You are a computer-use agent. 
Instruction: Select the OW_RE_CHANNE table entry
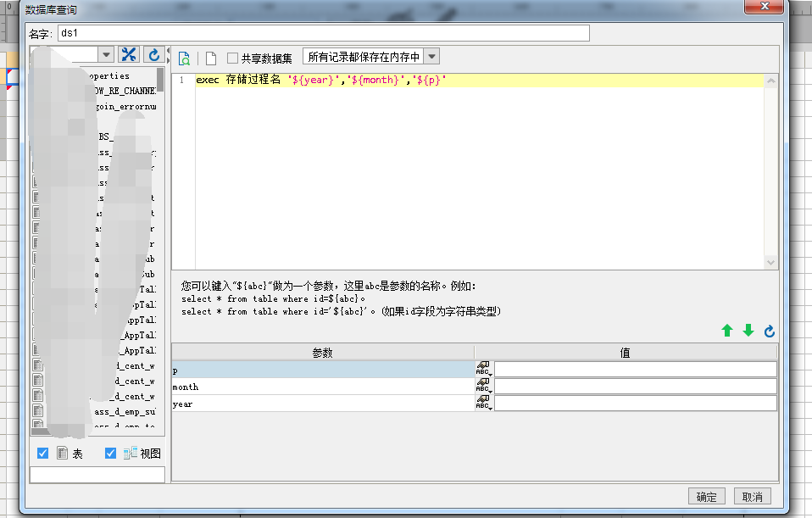coord(125,92)
